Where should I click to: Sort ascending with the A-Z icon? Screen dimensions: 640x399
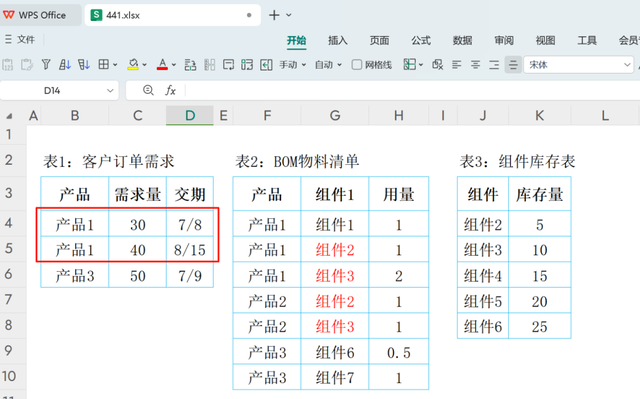click(x=65, y=64)
